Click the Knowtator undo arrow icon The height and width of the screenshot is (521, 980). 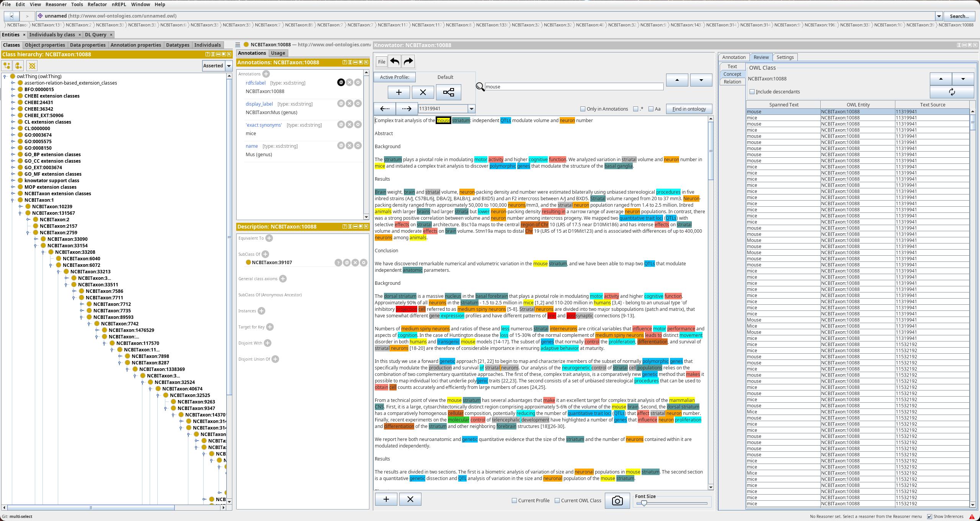(395, 62)
